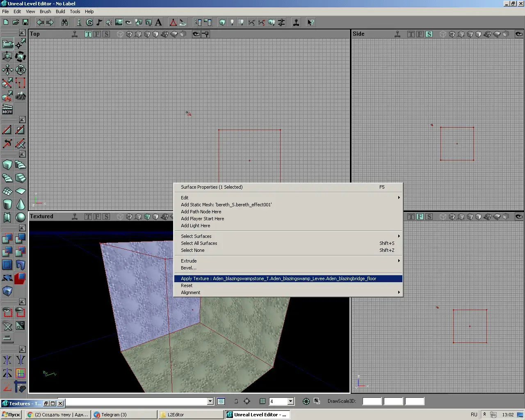This screenshot has height=420, width=525.
Task: Open the Music browser note icon
Action: pos(99,22)
